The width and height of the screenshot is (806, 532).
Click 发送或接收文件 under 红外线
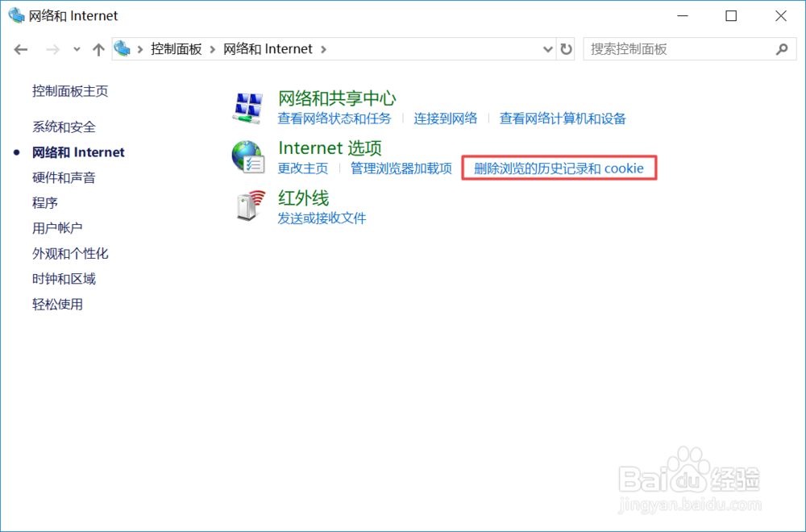[322, 218]
